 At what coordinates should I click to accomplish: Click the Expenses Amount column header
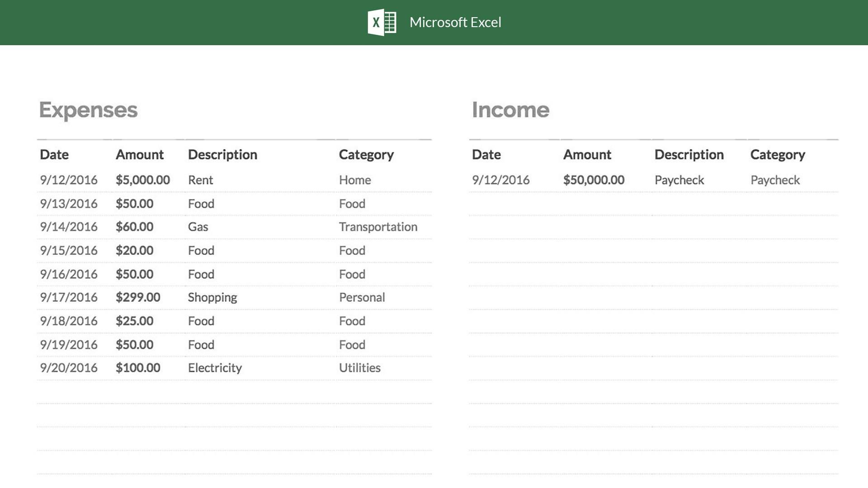[140, 155]
